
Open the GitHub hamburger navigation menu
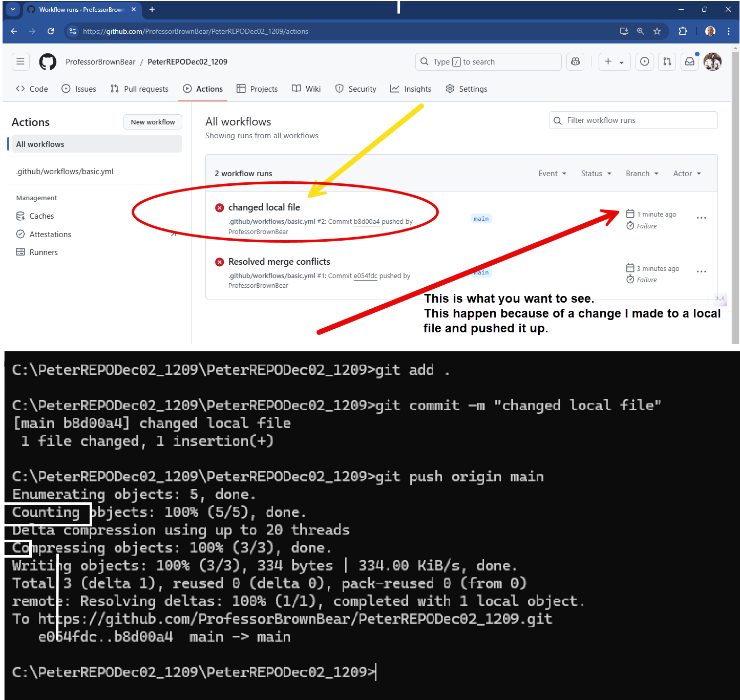tap(20, 61)
